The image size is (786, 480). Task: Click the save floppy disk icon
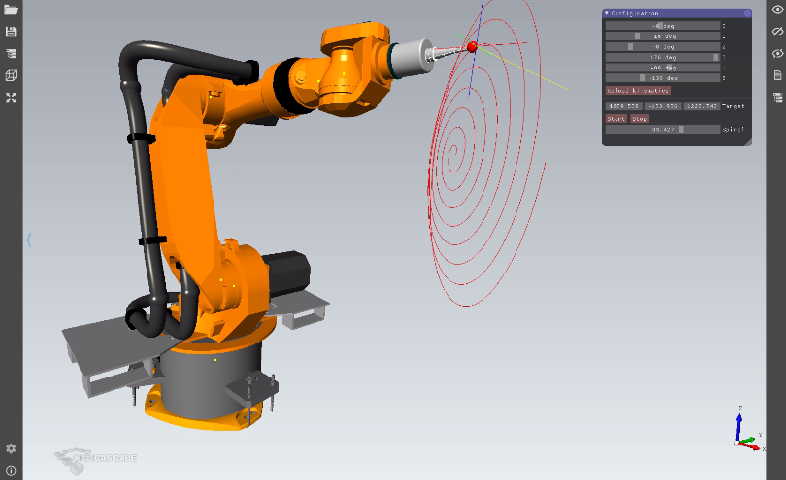click(11, 32)
